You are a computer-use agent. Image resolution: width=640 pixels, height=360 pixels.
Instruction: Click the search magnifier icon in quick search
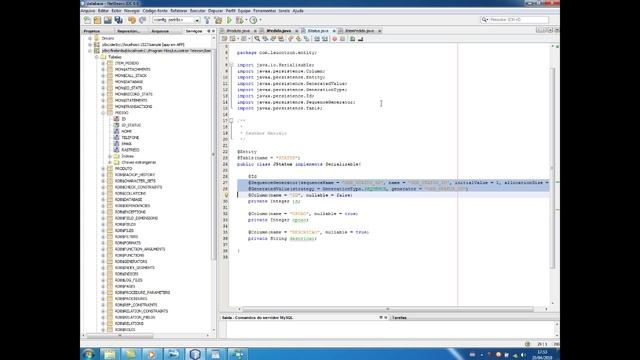(x=484, y=20)
